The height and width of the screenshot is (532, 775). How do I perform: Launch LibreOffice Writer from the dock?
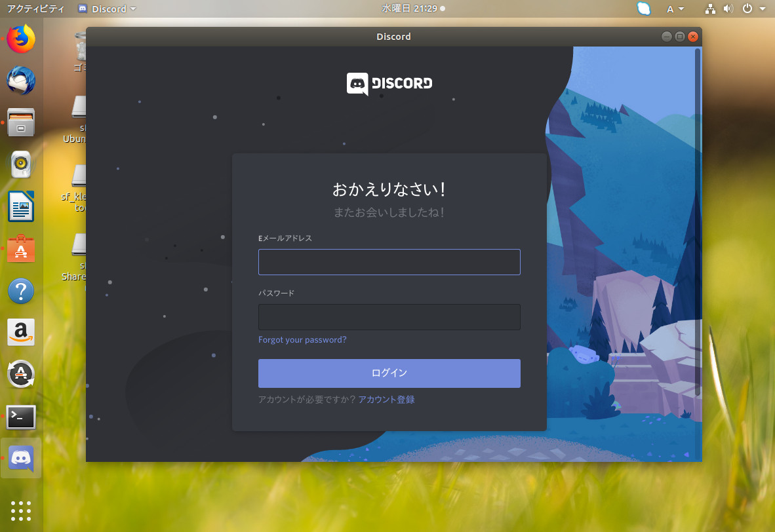21,206
